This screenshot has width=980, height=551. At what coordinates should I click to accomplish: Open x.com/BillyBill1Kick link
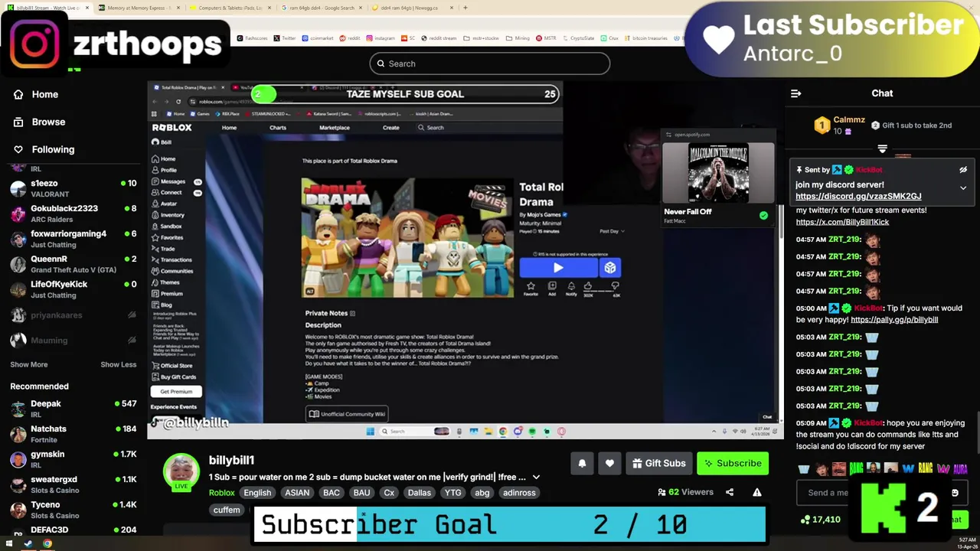(x=842, y=222)
